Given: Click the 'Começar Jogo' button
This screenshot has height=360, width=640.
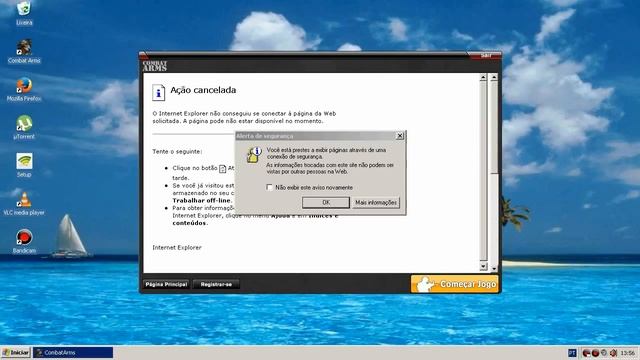Looking at the screenshot, I should (455, 284).
